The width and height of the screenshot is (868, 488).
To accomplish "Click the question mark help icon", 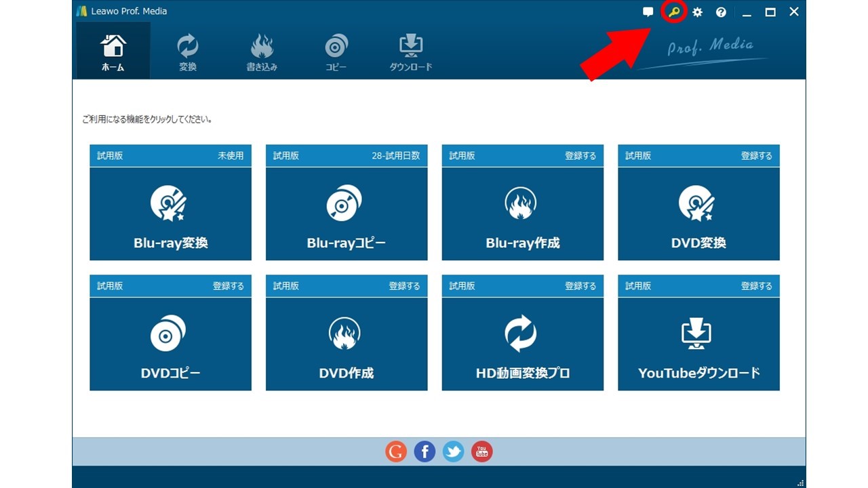I will point(721,12).
